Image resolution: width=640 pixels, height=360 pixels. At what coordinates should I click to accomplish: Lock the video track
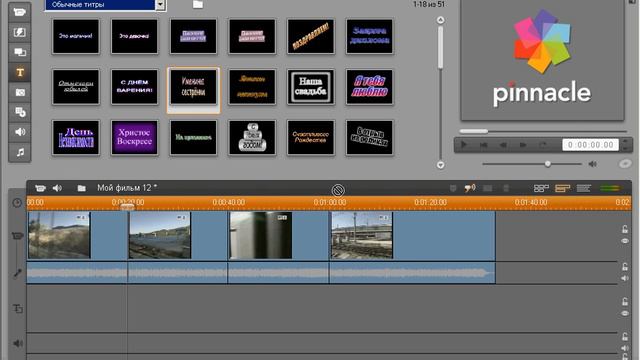(x=625, y=229)
